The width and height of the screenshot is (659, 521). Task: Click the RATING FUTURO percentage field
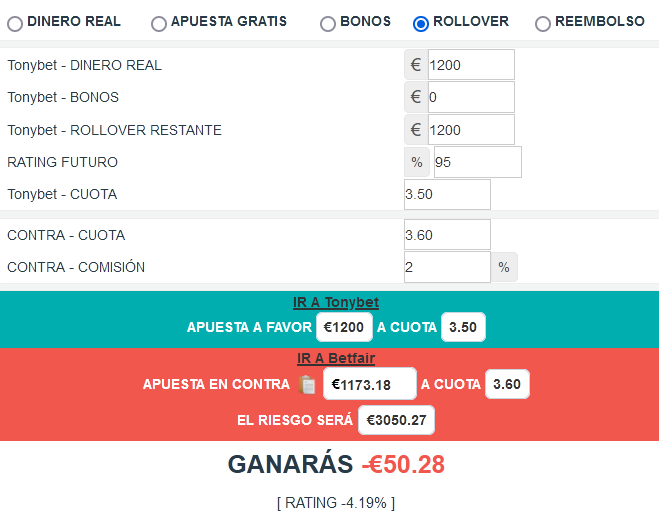[477, 162]
